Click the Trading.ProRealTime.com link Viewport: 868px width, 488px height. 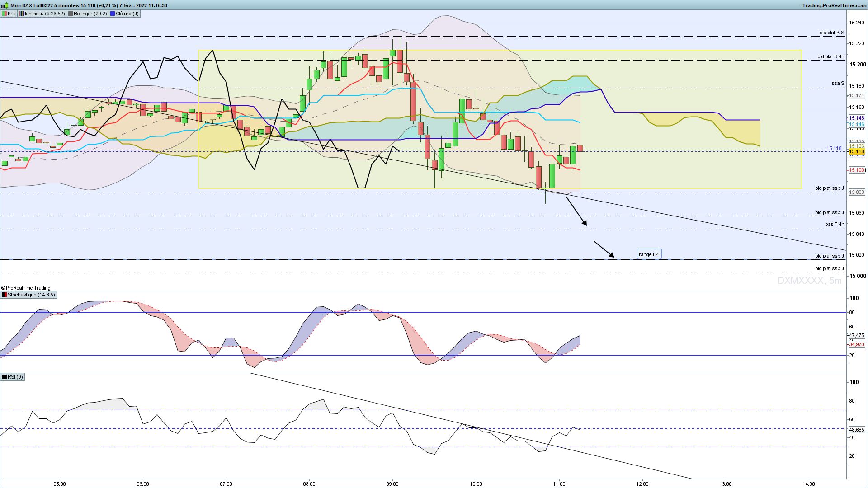pos(835,5)
